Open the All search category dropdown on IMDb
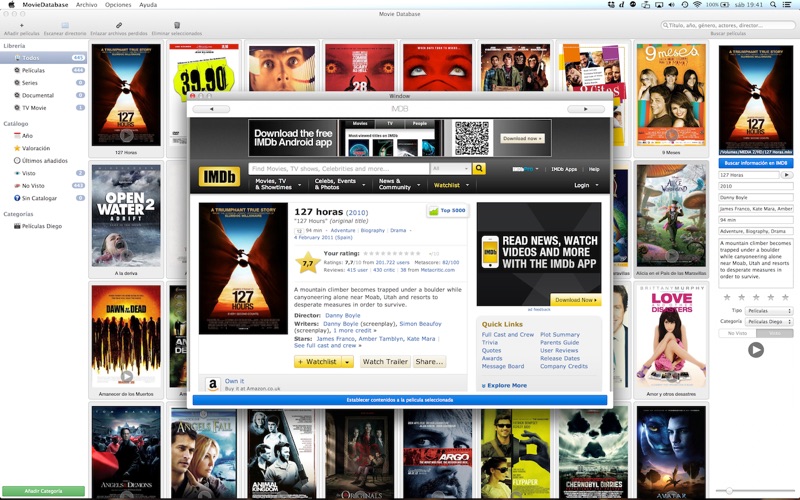The image size is (800, 500). click(450, 168)
